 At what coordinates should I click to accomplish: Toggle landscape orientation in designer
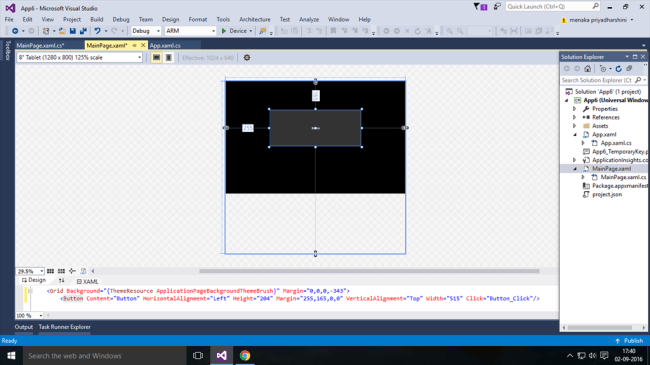coord(156,58)
